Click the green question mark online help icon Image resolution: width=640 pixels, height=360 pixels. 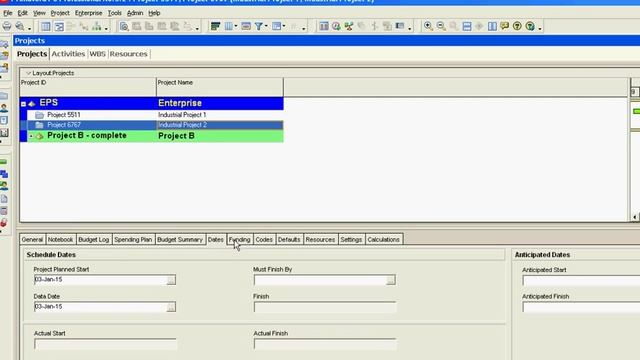[x=530, y=27]
